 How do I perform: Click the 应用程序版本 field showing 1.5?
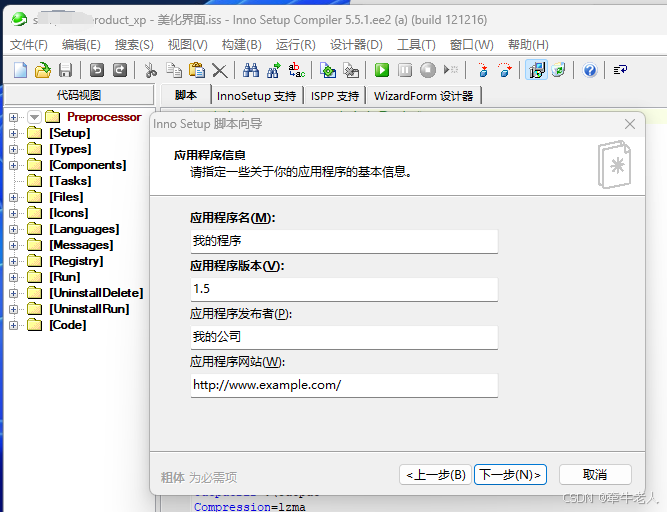[x=344, y=290]
